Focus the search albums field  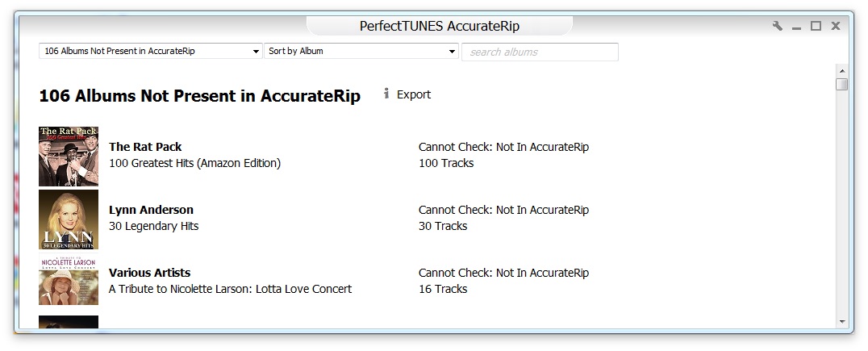[x=540, y=52]
